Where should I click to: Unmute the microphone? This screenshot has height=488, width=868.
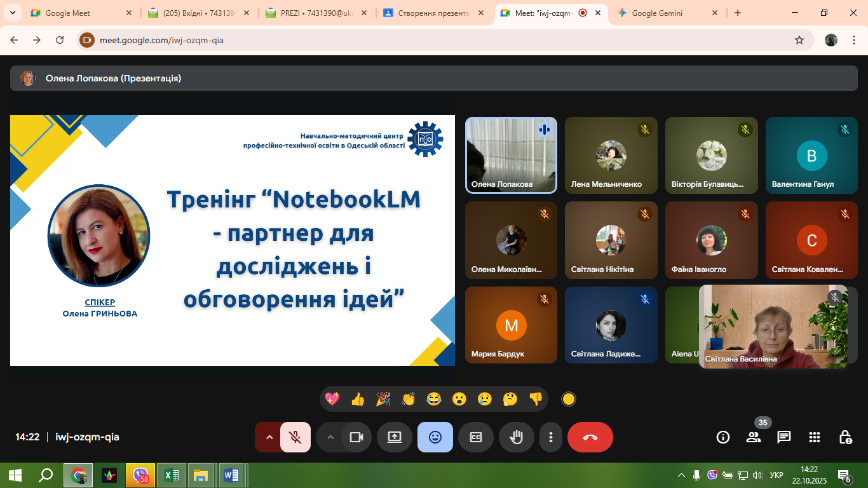pos(295,437)
